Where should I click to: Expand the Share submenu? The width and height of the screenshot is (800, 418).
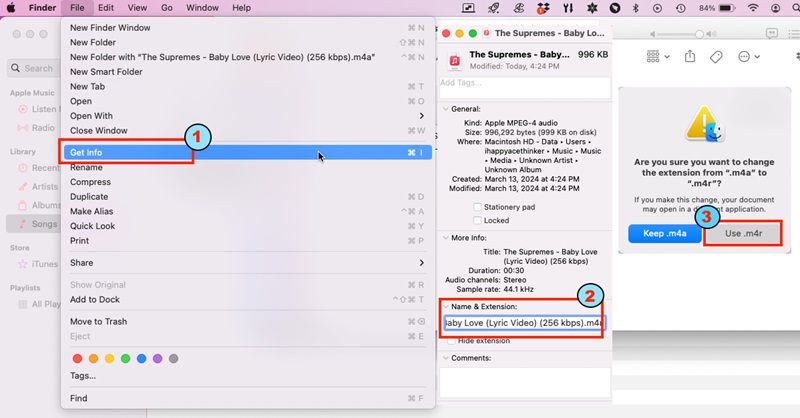247,263
